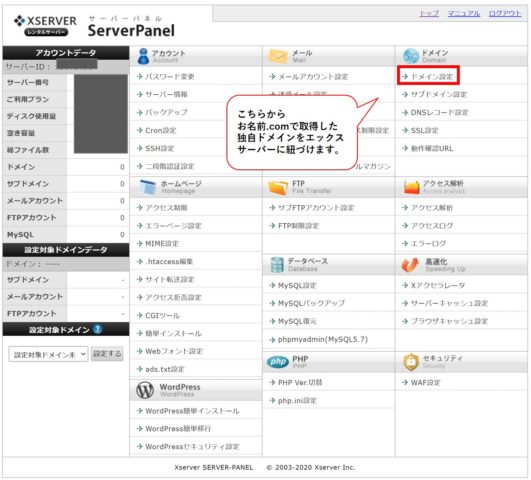
Task: Click the Domain section globe icon
Action: 411,56
